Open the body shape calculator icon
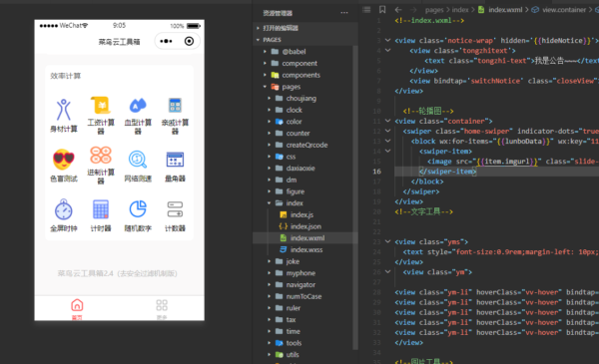Screen dimensions: 599x364 coord(64,110)
